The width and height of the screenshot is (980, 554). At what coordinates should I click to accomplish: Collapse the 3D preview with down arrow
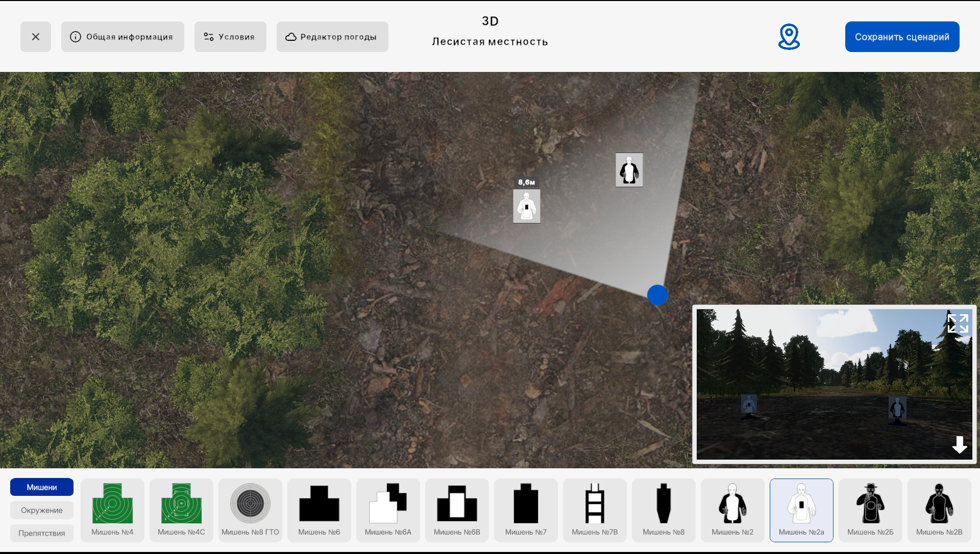pos(960,445)
